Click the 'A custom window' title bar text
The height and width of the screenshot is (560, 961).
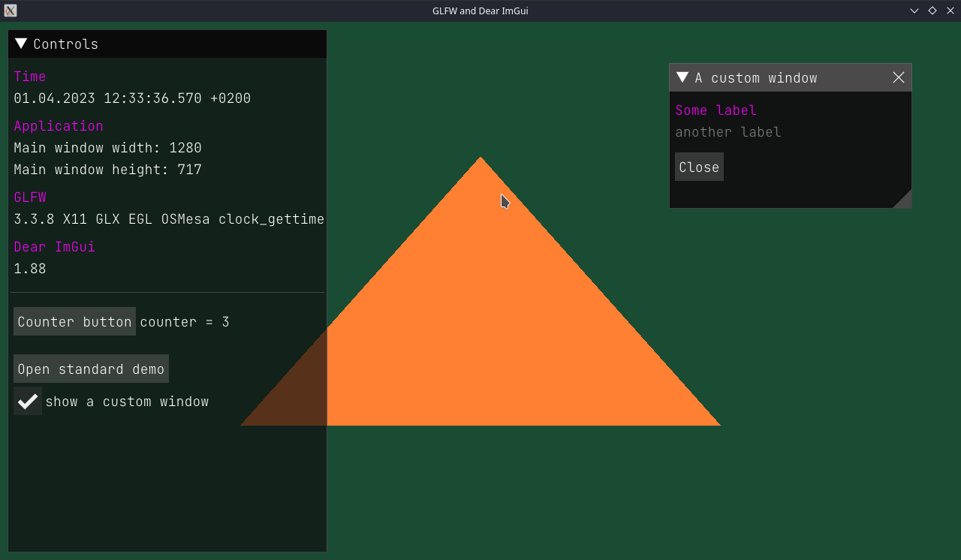click(x=756, y=78)
